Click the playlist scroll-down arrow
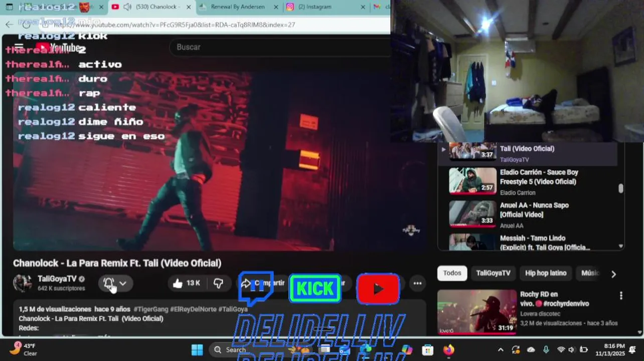The width and height of the screenshot is (644, 361). tap(621, 246)
